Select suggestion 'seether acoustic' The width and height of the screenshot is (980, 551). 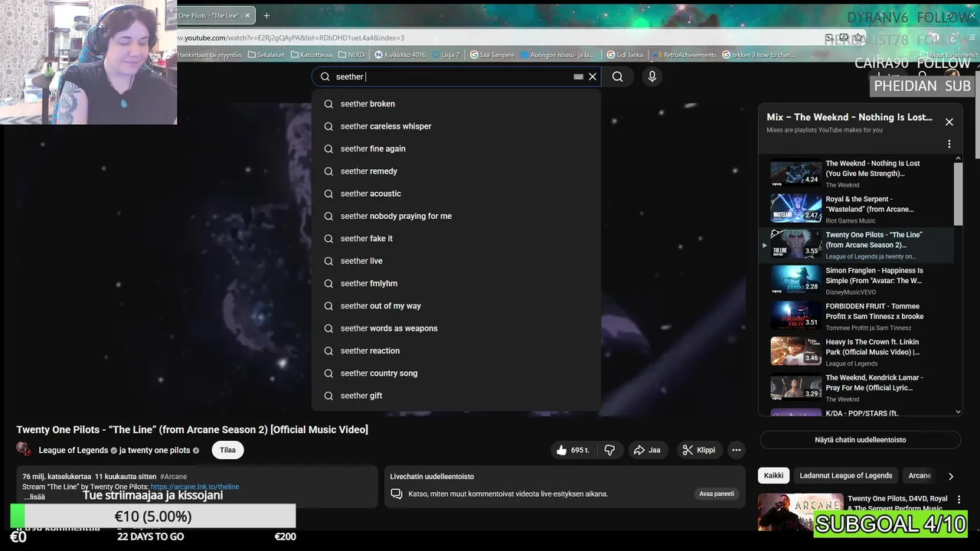pyautogui.click(x=456, y=194)
